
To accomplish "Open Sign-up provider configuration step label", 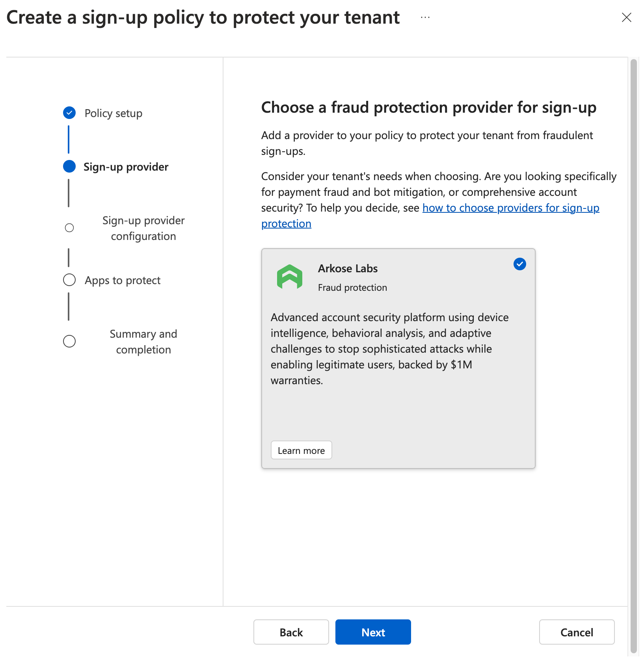I will 143,228.
